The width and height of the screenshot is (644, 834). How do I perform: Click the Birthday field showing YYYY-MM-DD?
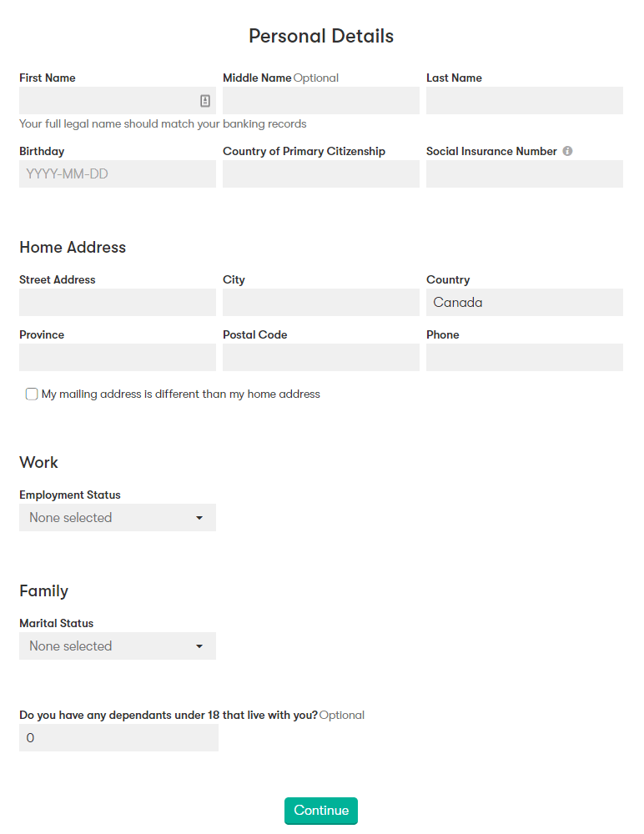pyautogui.click(x=117, y=173)
